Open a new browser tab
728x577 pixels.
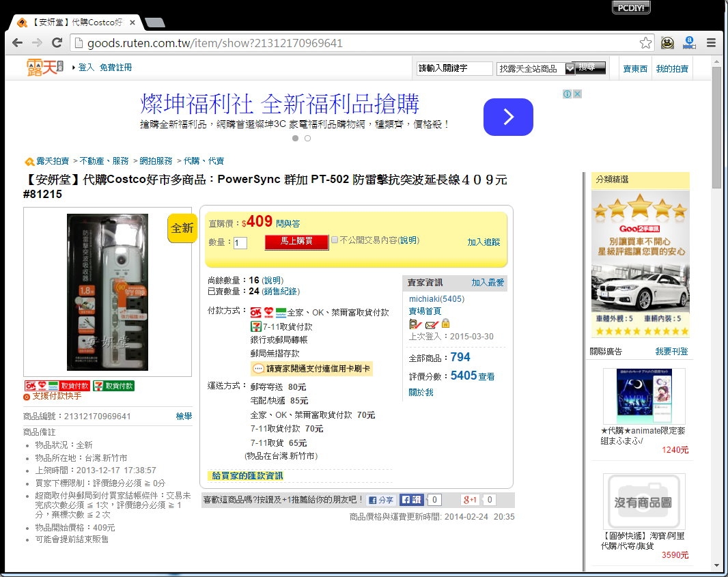[x=155, y=23]
